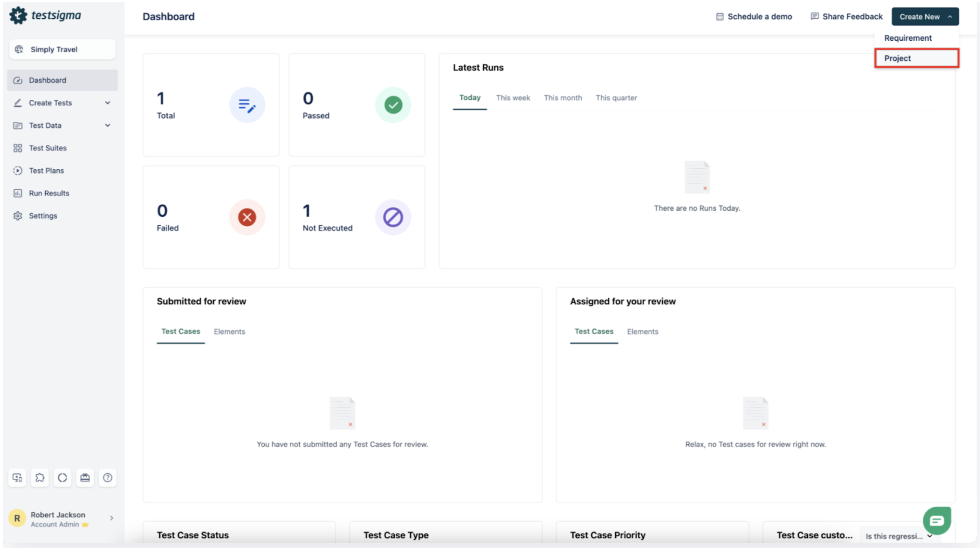Expand the Test Data submenu

pos(107,125)
